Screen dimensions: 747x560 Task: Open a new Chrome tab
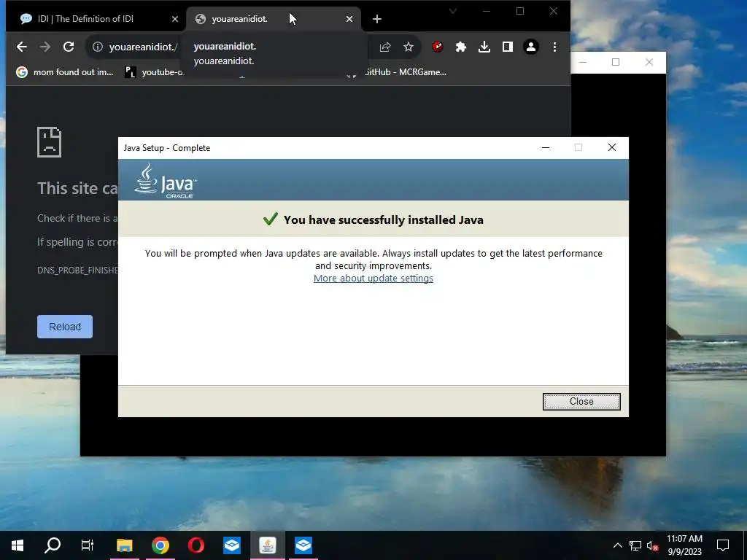tap(377, 19)
